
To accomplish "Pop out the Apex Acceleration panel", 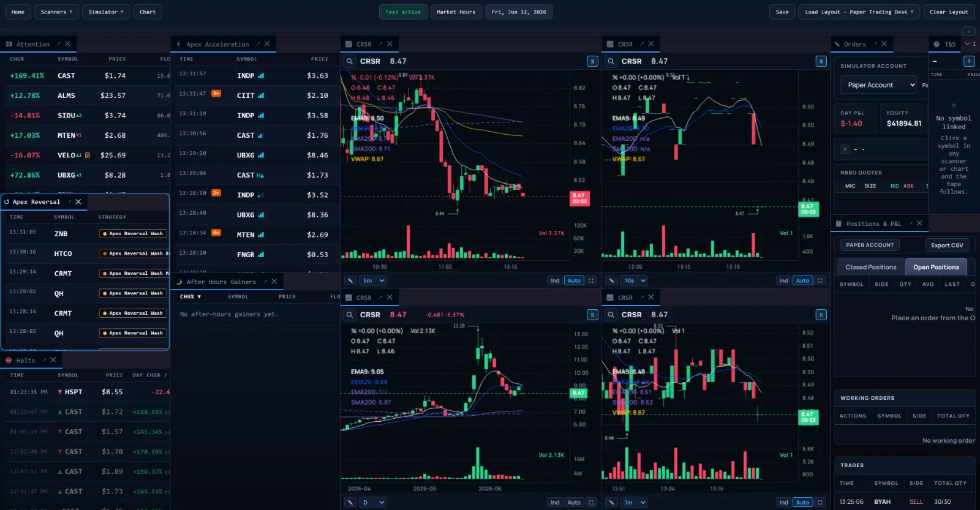I will (x=258, y=44).
